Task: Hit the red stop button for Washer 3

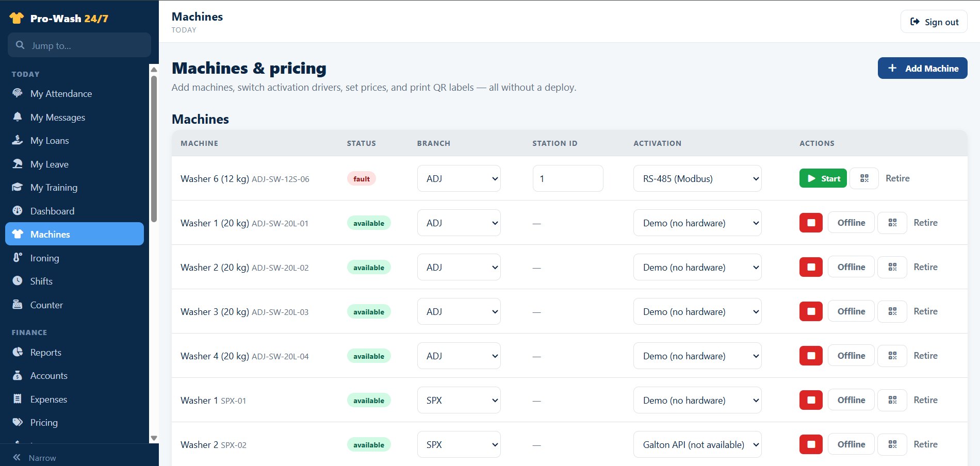Action: tap(811, 311)
